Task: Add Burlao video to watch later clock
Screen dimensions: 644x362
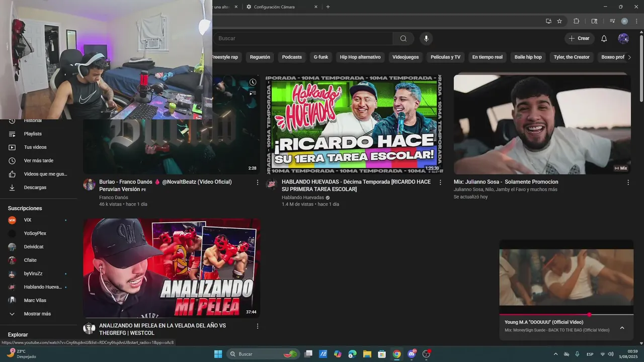Action: [253, 82]
